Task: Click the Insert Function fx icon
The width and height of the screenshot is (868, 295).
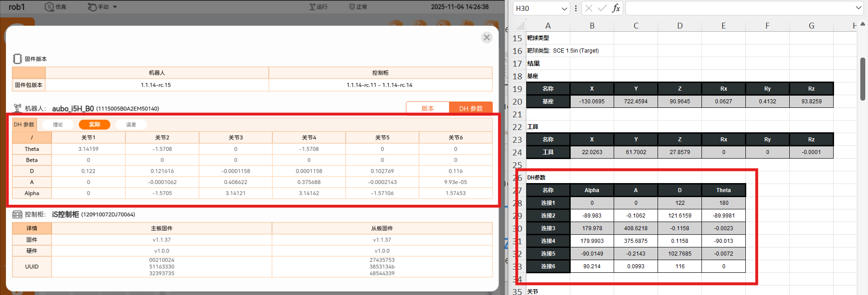Action: pyautogui.click(x=616, y=8)
